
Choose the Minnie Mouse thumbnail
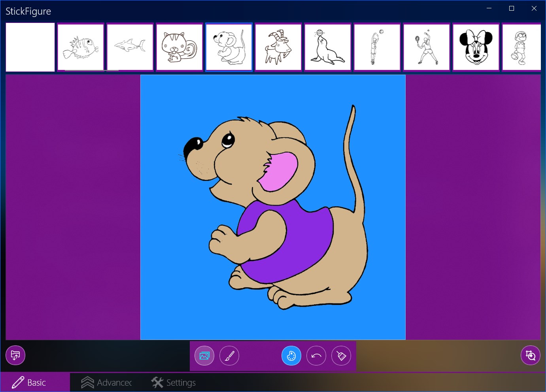476,47
